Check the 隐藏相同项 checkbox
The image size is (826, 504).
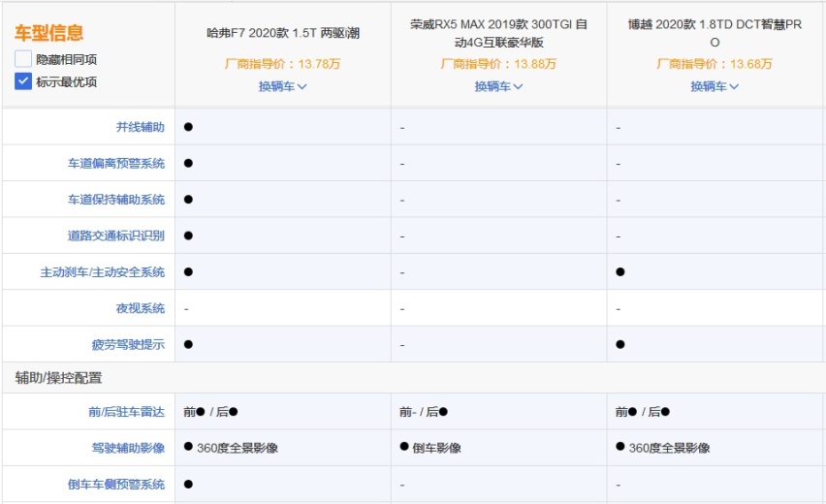click(23, 59)
